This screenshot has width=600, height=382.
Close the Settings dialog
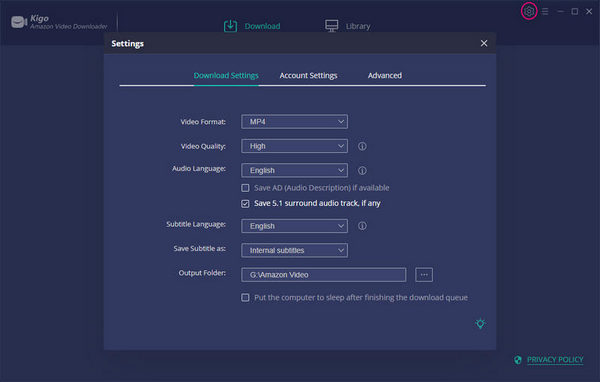click(484, 43)
